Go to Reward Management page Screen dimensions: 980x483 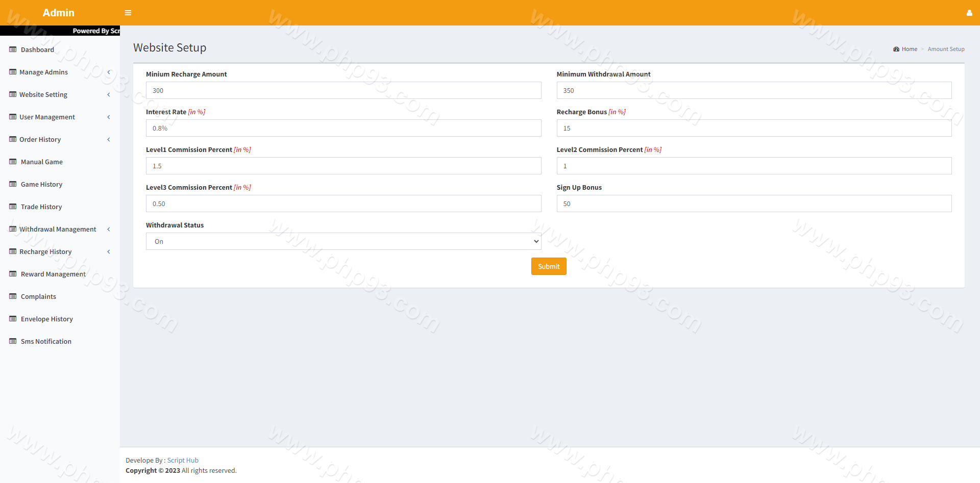[53, 274]
